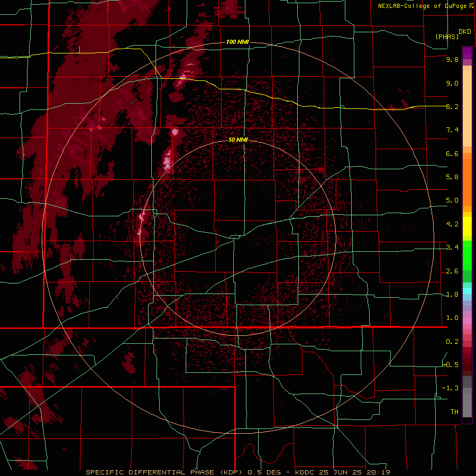Click the 20:19 timestamp in the caption

379,472
